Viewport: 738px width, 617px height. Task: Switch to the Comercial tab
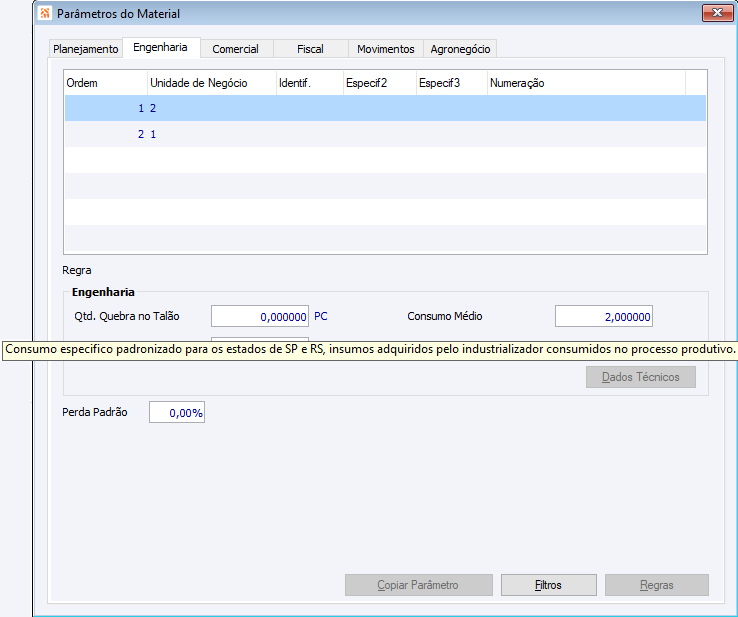[235, 49]
